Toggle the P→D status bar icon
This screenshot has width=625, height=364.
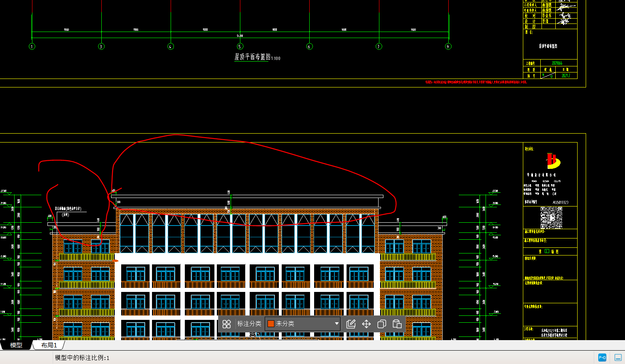(602, 358)
